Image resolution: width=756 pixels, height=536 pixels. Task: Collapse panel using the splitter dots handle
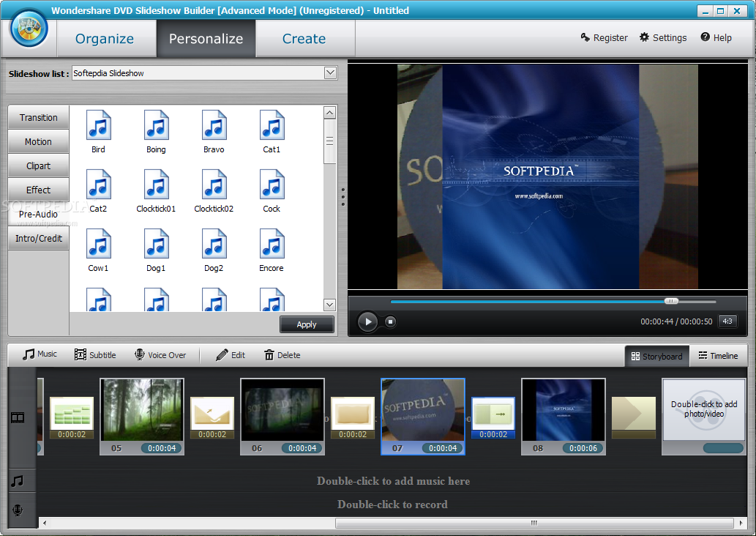coord(343,197)
